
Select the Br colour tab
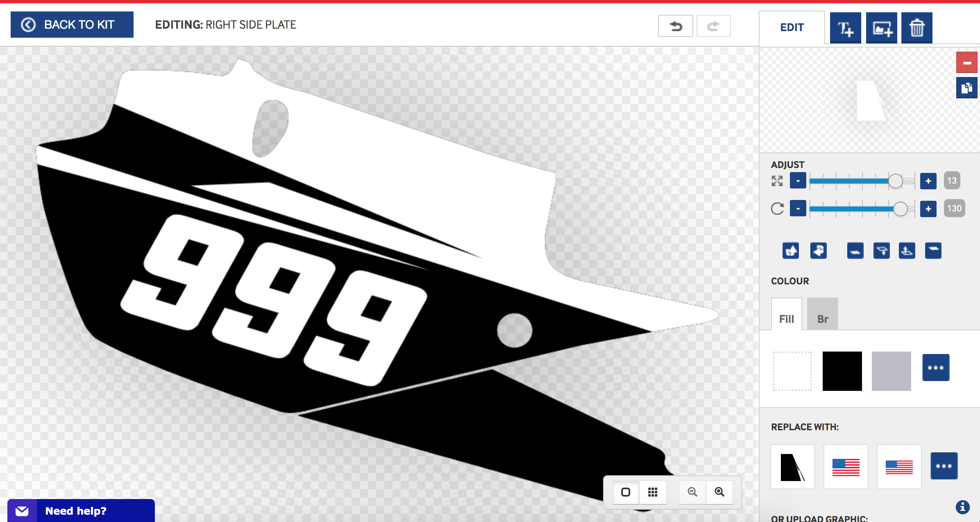point(822,318)
